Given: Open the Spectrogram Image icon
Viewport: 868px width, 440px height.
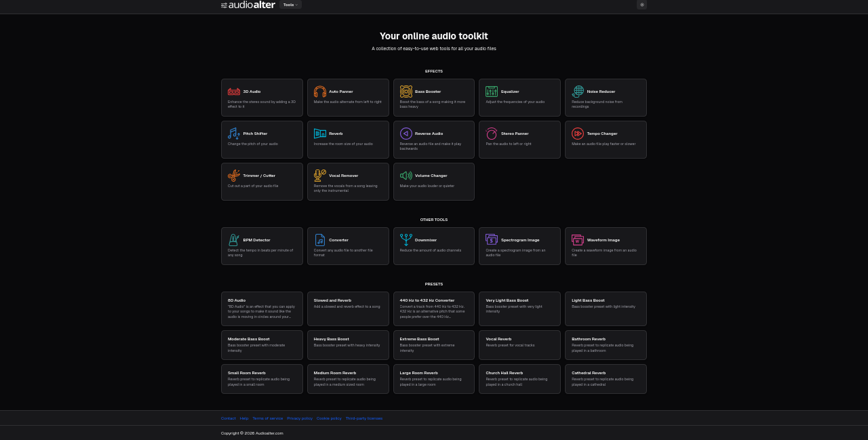Looking at the screenshot, I should click(x=492, y=240).
